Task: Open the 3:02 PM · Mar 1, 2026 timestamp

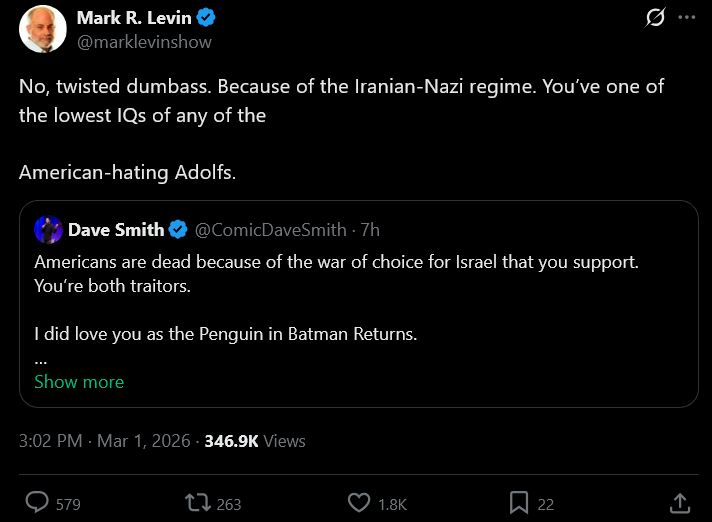Action: point(104,441)
